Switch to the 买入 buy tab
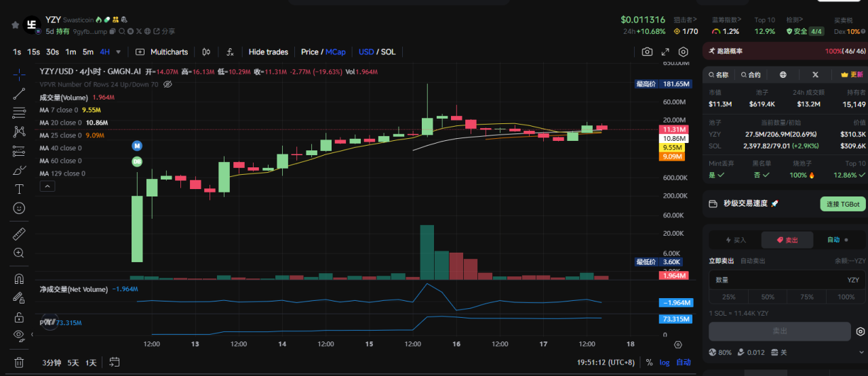The height and width of the screenshot is (376, 868). [735, 240]
